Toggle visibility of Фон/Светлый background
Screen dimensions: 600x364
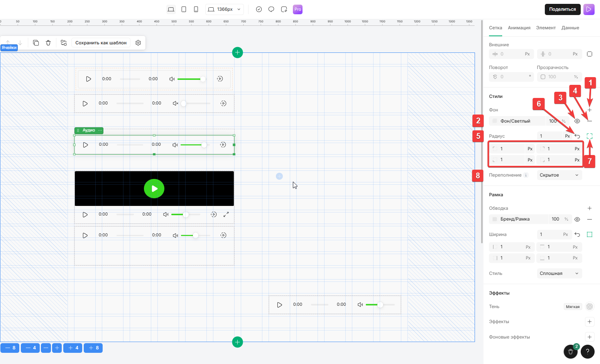pos(577,121)
